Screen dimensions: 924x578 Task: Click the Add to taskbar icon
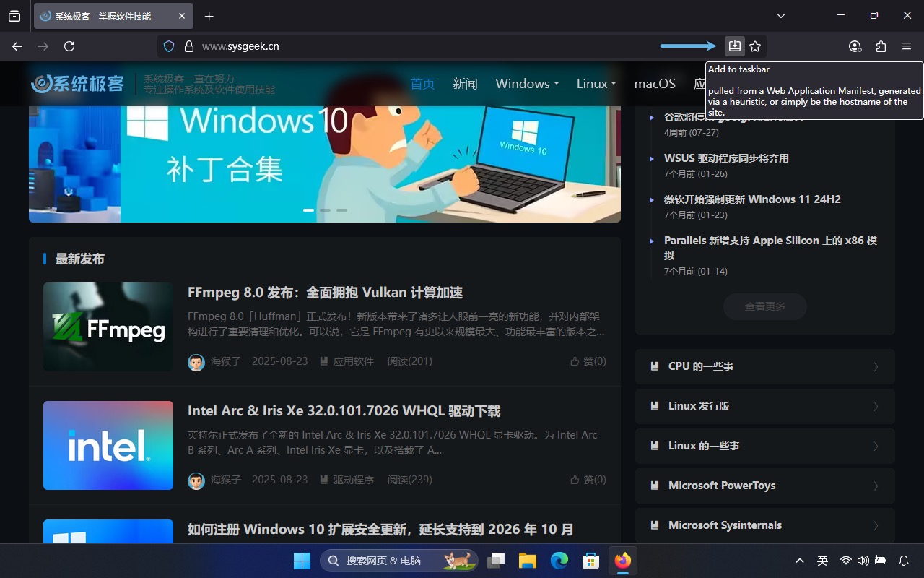(x=734, y=46)
